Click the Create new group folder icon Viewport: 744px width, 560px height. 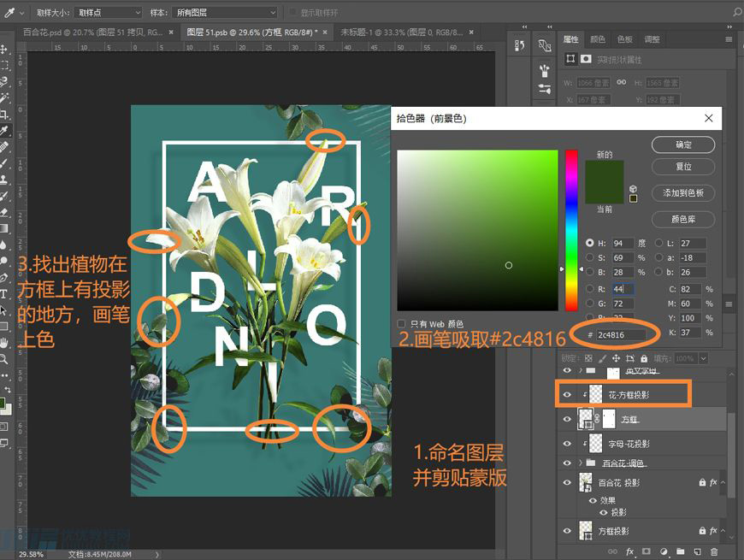[681, 552]
